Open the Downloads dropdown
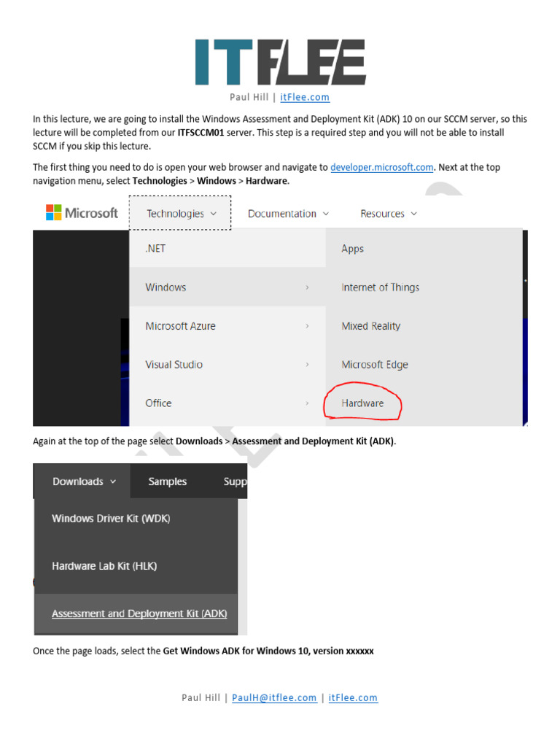Viewport: 560px width, 747px height. click(x=84, y=481)
